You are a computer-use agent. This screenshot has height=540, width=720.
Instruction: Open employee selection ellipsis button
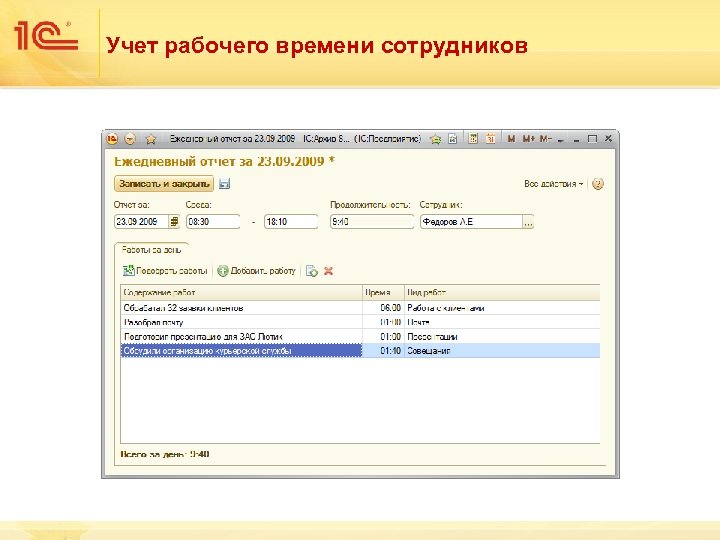528,222
